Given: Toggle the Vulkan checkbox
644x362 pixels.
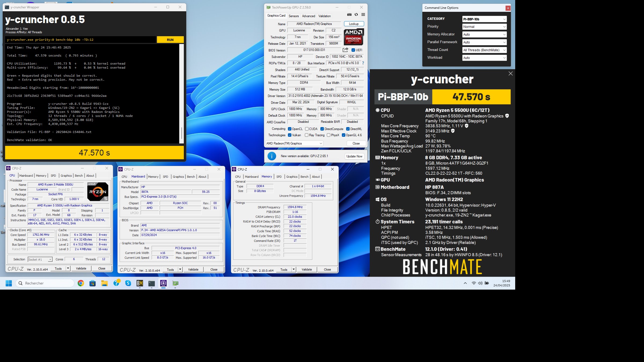Looking at the screenshot, I should [290, 135].
